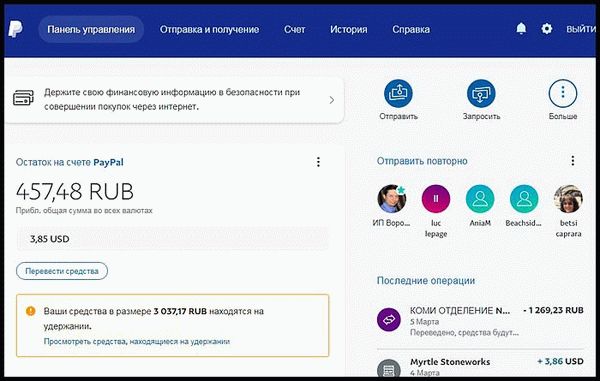The image size is (600, 381).
Task: Click the Последние операции heading link
Action: click(426, 280)
